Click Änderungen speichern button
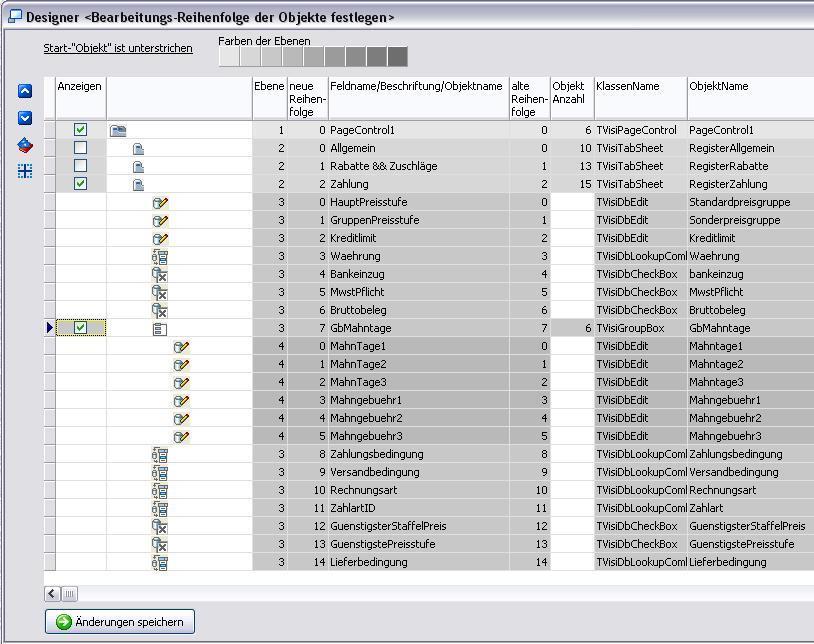The image size is (814, 644). coord(120,622)
